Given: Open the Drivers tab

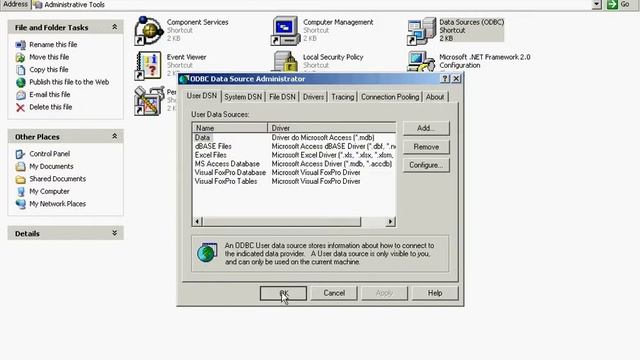Looking at the screenshot, I should [313, 97].
